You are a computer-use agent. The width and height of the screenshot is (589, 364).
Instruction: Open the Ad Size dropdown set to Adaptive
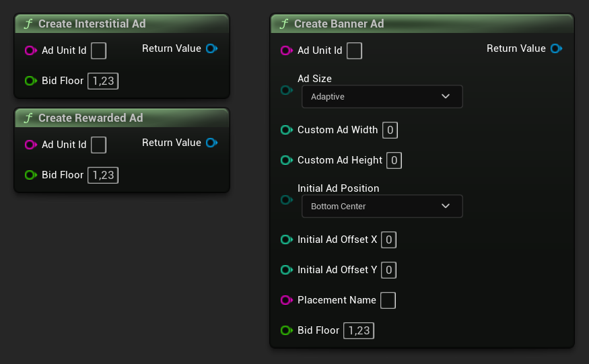382,97
